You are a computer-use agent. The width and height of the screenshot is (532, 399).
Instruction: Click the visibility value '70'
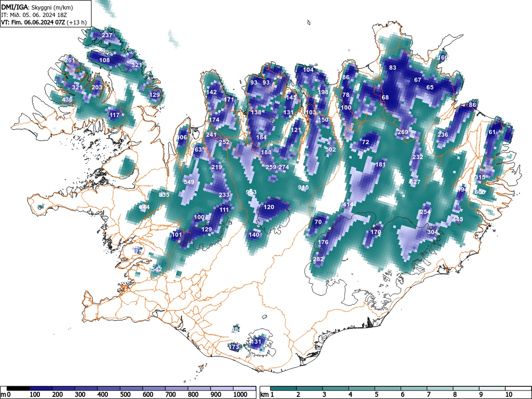click(318, 222)
